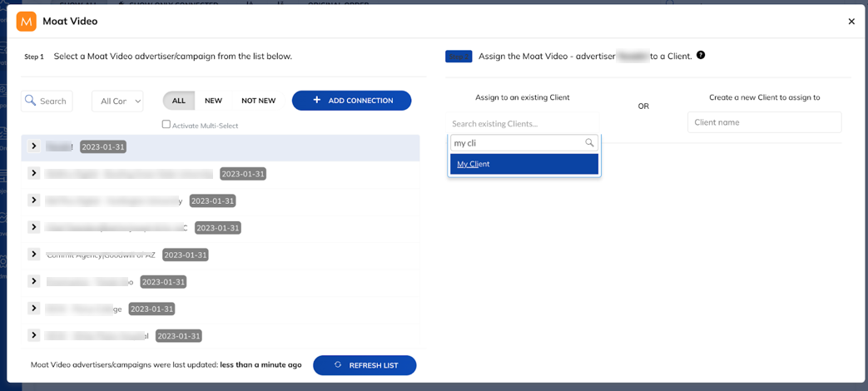This screenshot has width=868, height=391.
Task: Click the blue Step 2 badge
Action: click(x=459, y=57)
